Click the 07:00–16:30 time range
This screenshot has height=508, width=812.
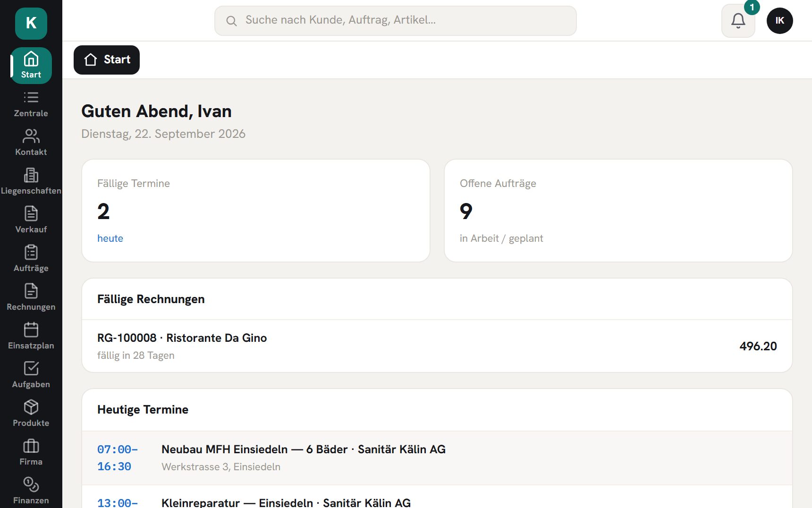click(118, 458)
